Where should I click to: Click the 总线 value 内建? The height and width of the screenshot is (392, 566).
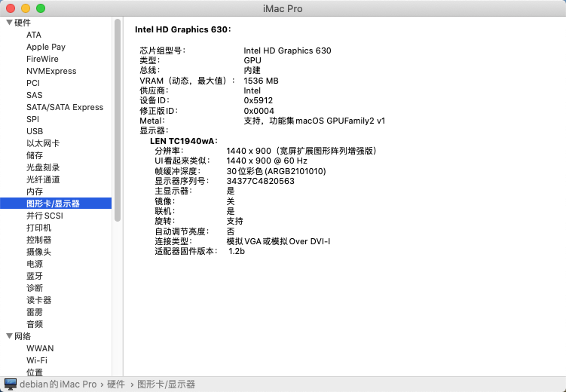coord(252,70)
